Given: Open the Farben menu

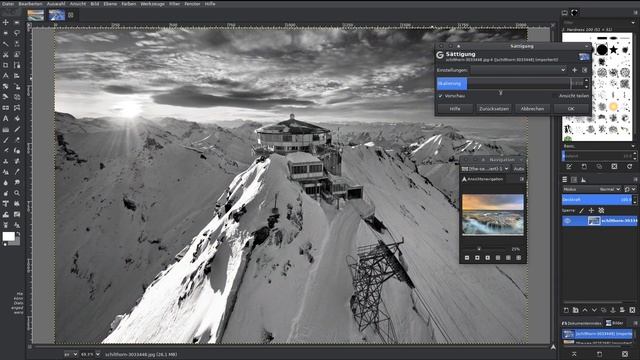Looking at the screenshot, I should click(129, 4).
